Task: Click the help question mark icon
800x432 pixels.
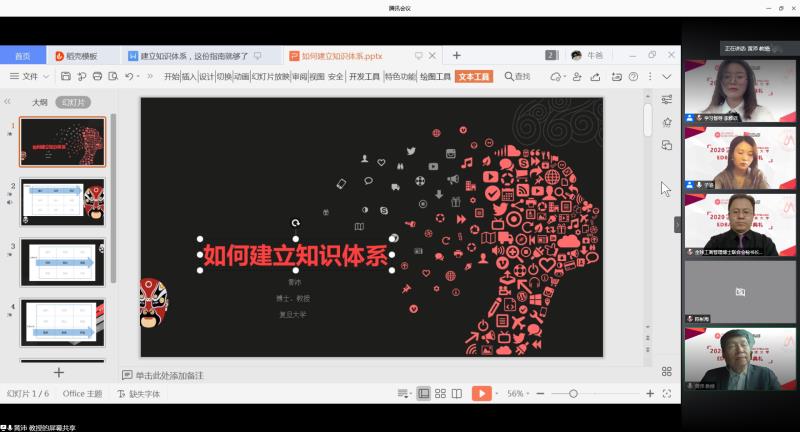Action: 633,77
